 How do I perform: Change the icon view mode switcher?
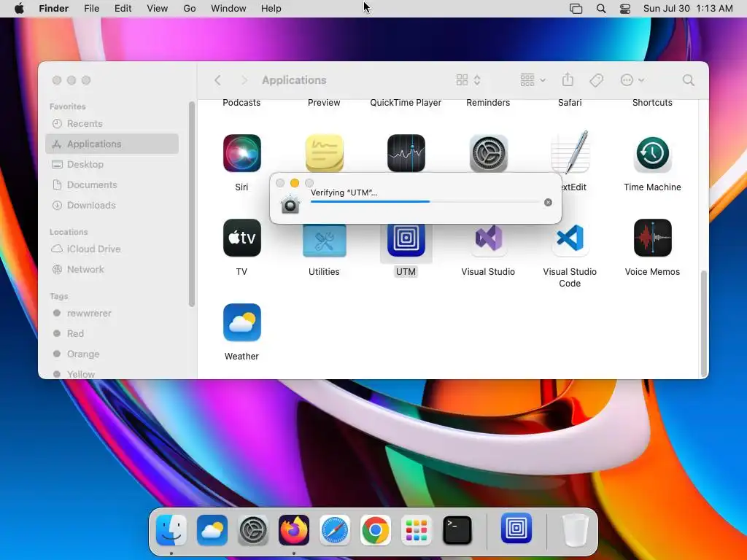click(x=468, y=80)
